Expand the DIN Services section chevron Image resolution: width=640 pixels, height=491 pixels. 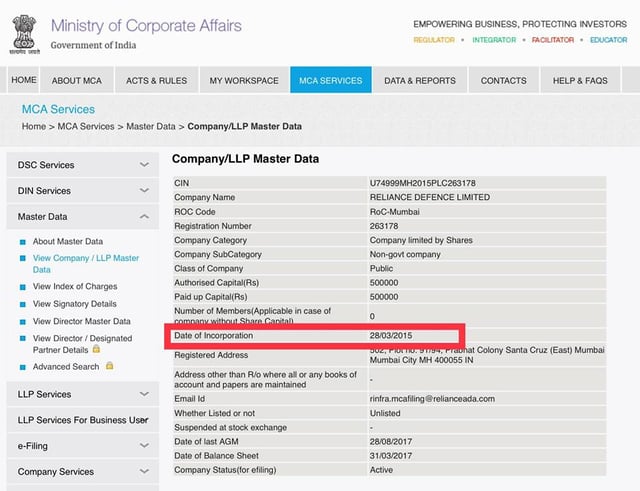click(x=144, y=191)
